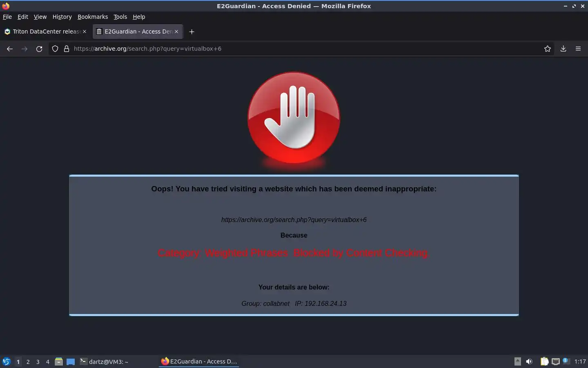Switch to workspace 4

coord(47,361)
